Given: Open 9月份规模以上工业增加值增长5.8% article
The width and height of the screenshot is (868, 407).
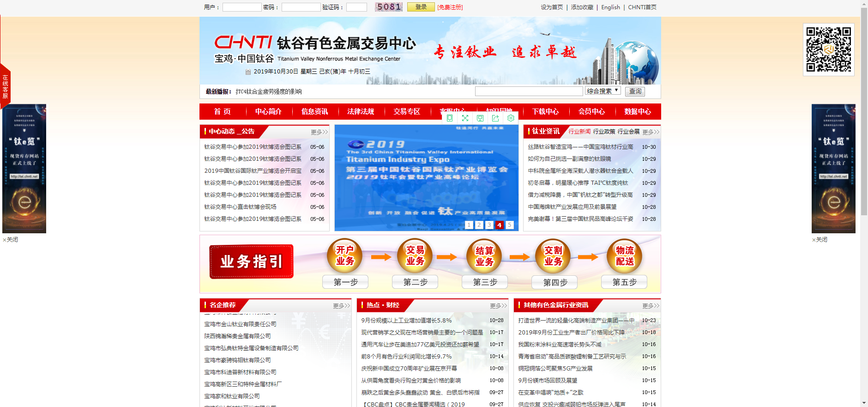Looking at the screenshot, I should tap(406, 320).
